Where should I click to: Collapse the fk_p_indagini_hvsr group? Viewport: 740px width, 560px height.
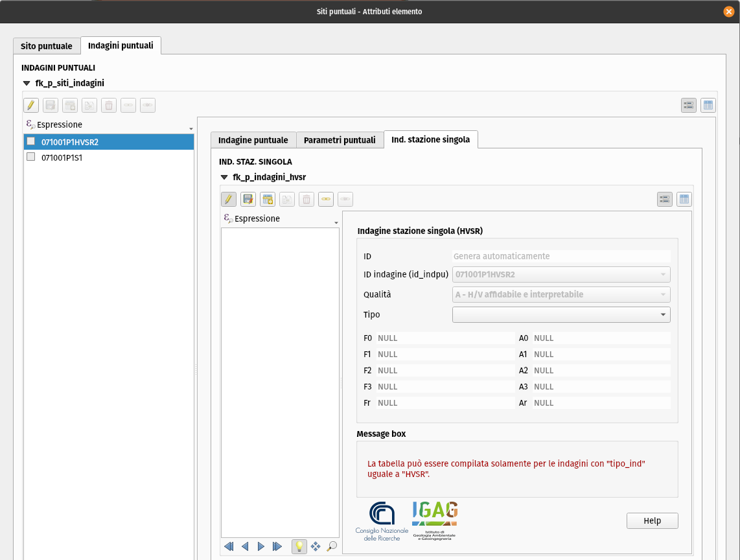point(224,177)
